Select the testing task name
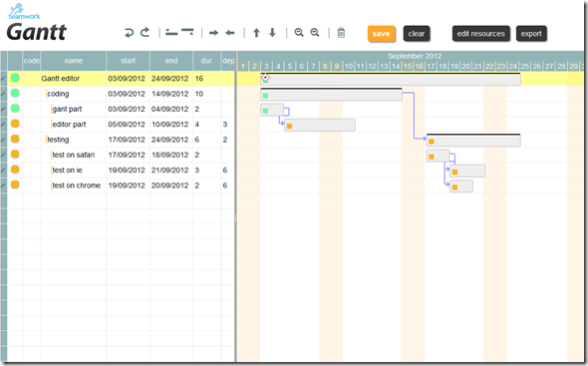 click(x=58, y=140)
